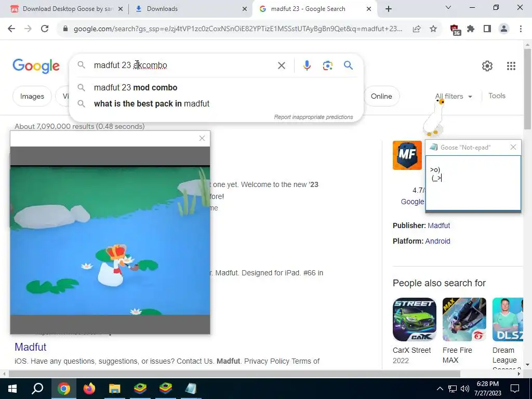This screenshot has height=399, width=532.
Task: Toggle the browser side panel icon
Action: (487, 29)
